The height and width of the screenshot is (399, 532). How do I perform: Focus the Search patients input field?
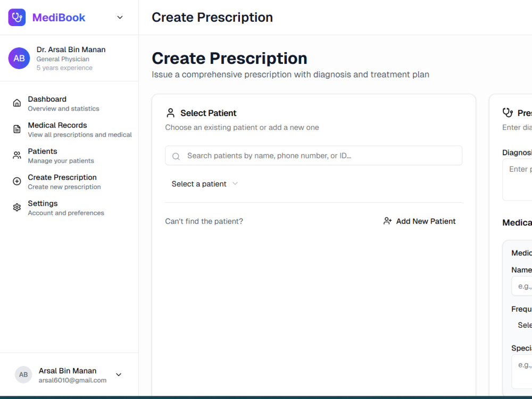pos(313,156)
